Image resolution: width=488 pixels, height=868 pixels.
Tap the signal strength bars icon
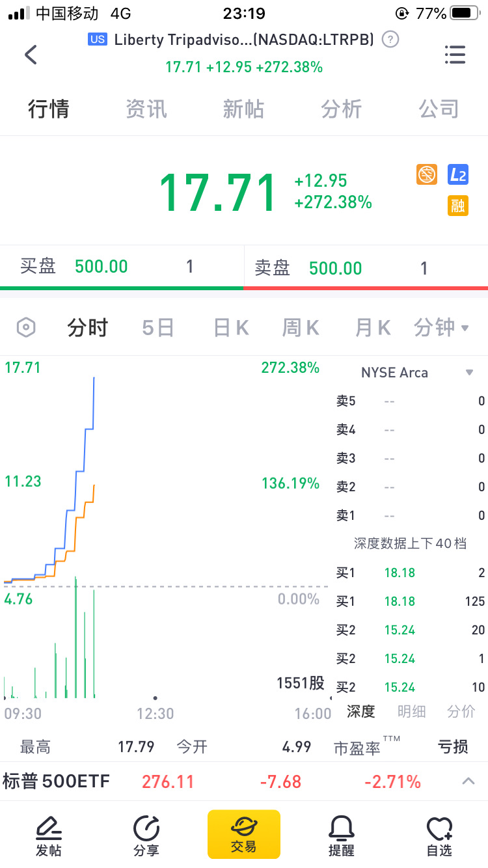[19, 13]
